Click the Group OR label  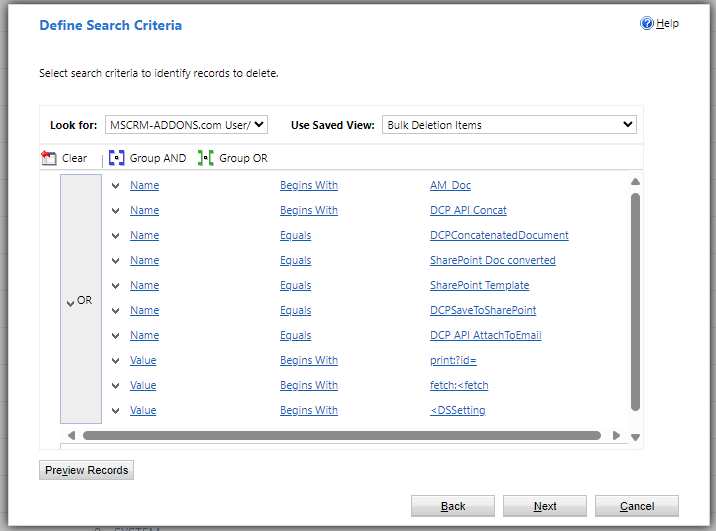[243, 158]
